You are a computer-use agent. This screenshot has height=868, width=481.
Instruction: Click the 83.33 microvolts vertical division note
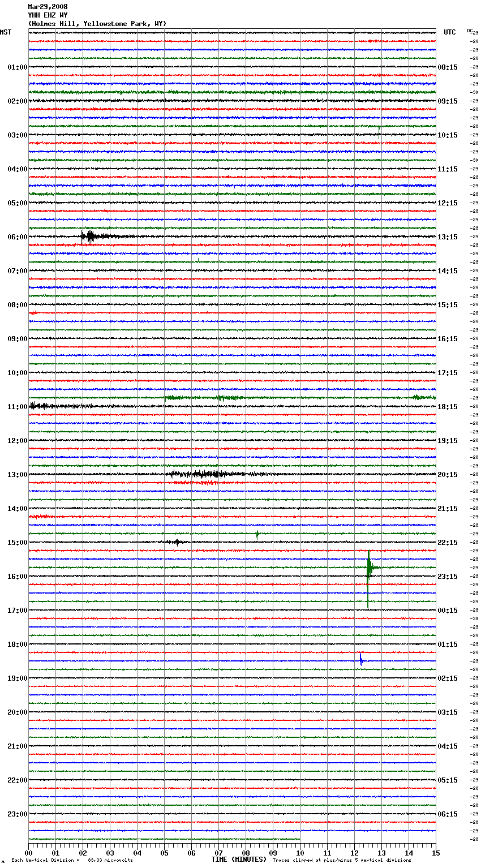[x=72, y=860]
